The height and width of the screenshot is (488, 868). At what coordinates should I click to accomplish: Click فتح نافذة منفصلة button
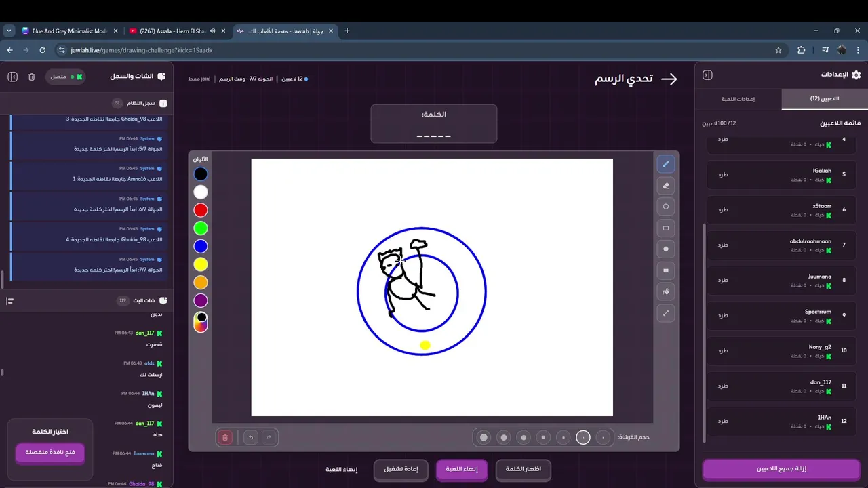(50, 453)
